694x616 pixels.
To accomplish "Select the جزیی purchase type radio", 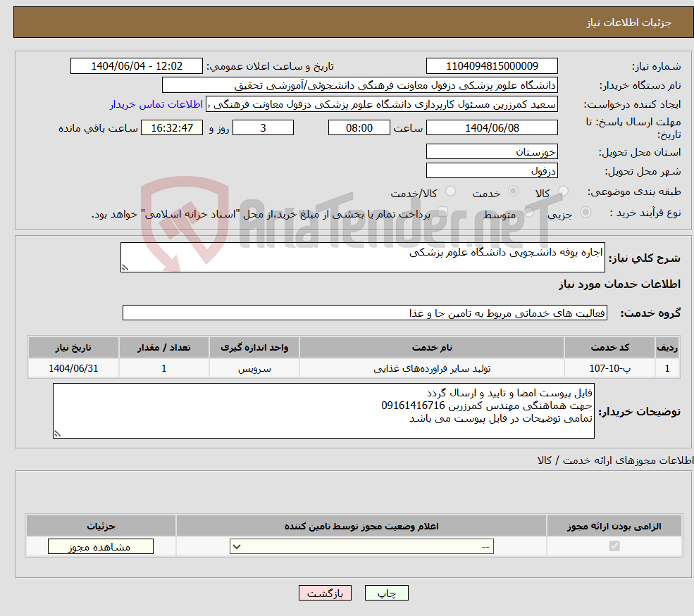I will (585, 213).
